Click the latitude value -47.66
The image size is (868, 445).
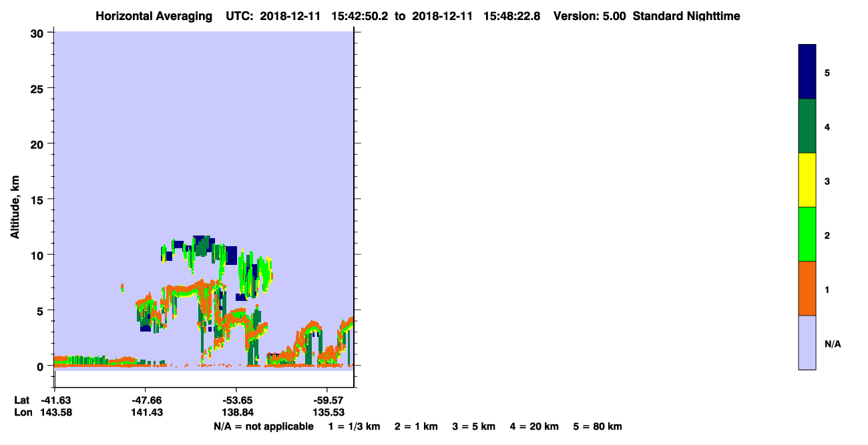(146, 400)
